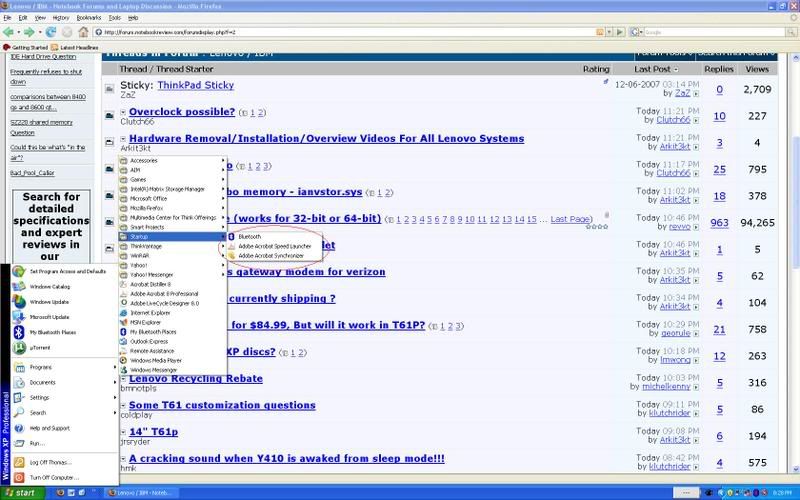Click Log Off Thomas icon
The width and height of the screenshot is (800, 500).
point(19,462)
